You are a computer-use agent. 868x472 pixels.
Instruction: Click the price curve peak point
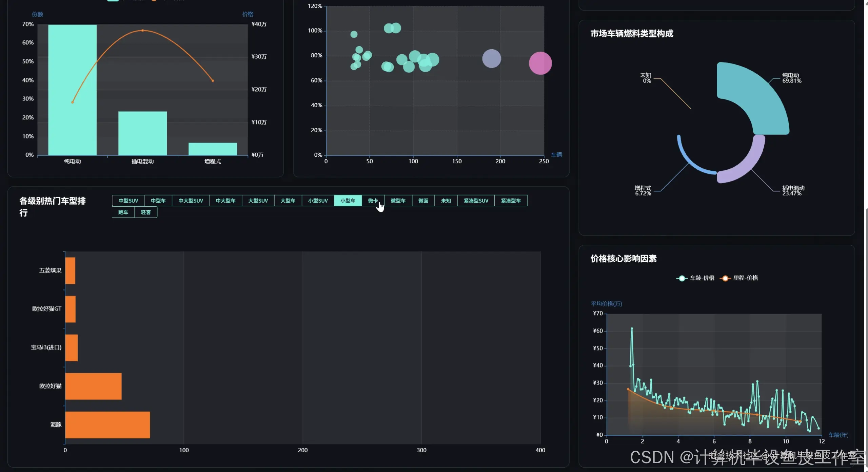142,31
